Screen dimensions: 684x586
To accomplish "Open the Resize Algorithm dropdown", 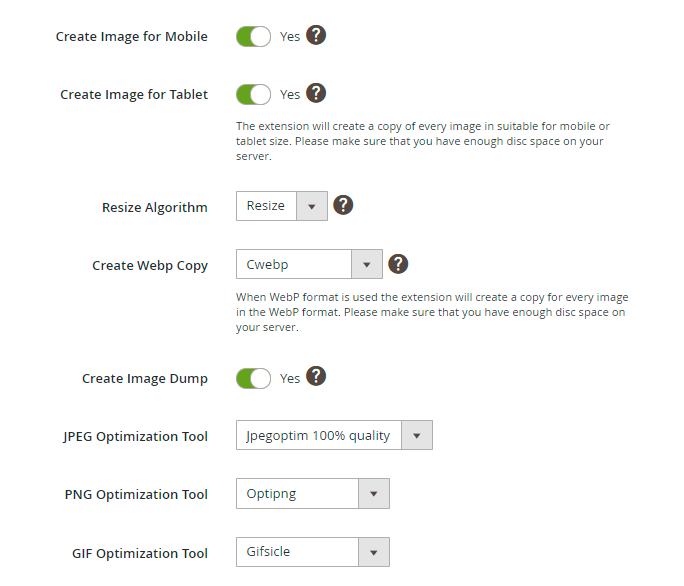I will point(282,207).
